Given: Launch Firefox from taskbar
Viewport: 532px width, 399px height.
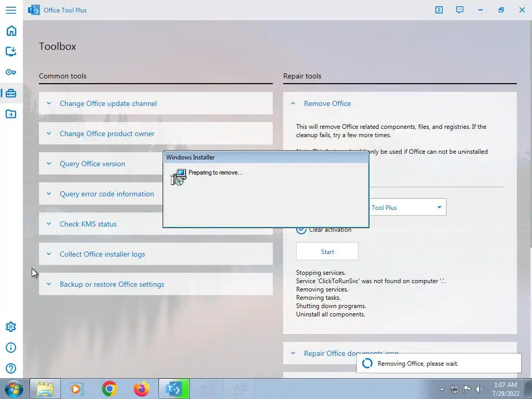Looking at the screenshot, I should click(x=141, y=389).
